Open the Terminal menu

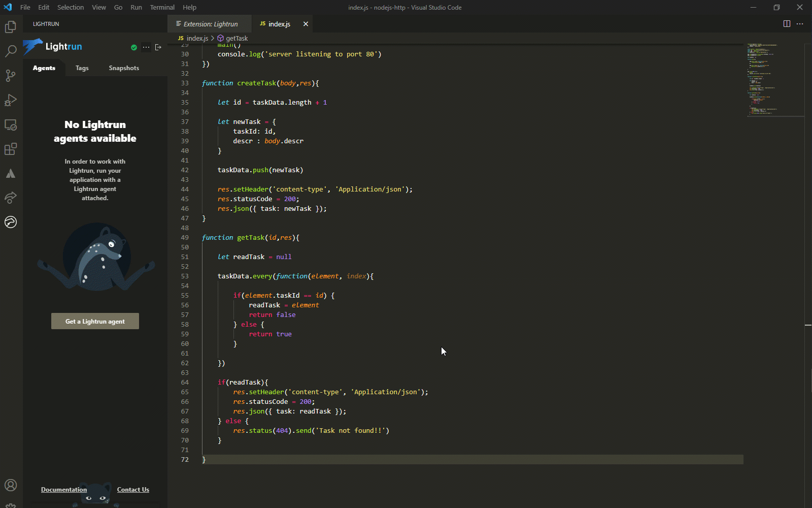pyautogui.click(x=162, y=7)
